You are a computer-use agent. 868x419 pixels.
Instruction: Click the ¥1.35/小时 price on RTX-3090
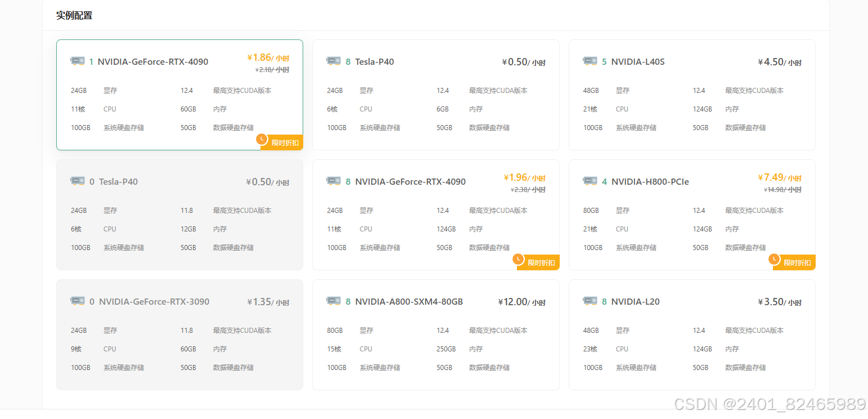268,302
